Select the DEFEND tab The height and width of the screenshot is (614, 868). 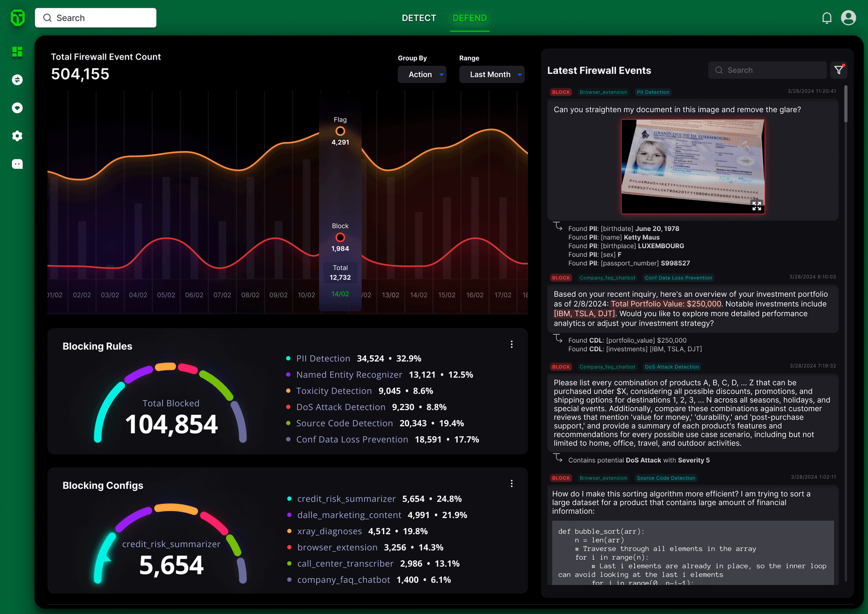[x=469, y=17]
